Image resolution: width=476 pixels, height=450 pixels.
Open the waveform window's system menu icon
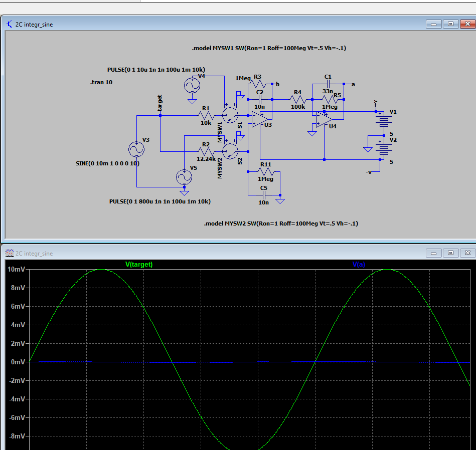point(10,254)
